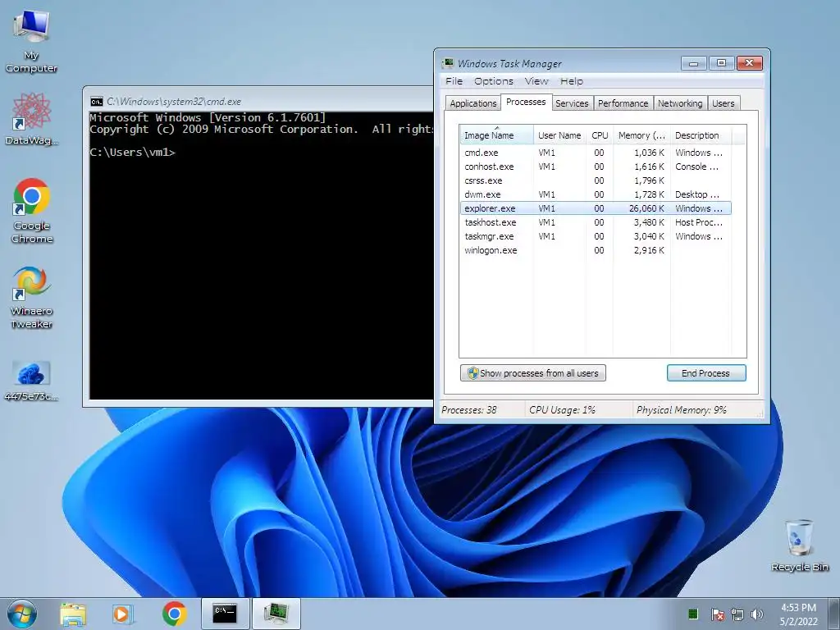Screen dimensions: 840x630
Task: Select the csrss.exe process row
Action: click(x=596, y=180)
